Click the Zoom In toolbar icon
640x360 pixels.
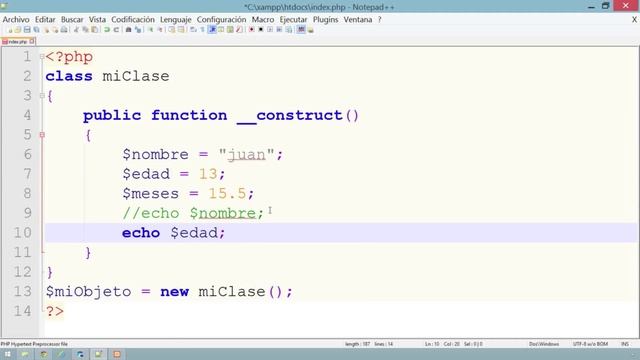pos(150,30)
